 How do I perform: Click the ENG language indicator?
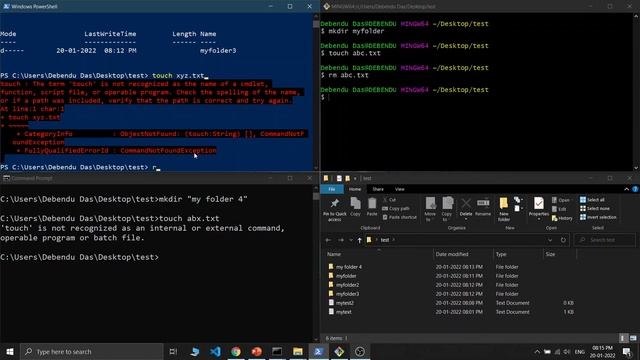[580, 351]
